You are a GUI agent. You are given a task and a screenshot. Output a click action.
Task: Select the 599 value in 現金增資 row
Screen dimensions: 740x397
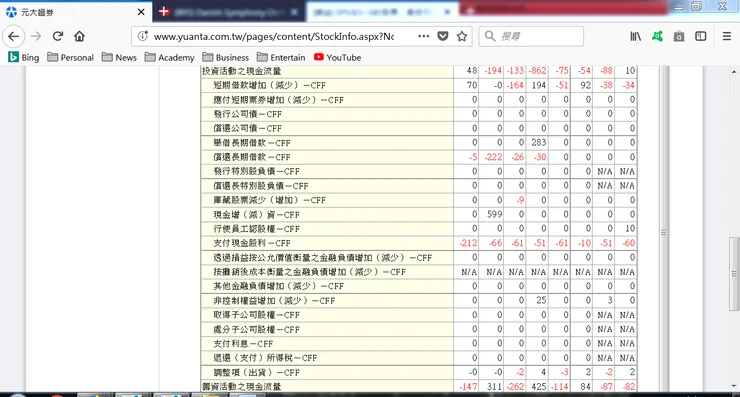tap(494, 214)
